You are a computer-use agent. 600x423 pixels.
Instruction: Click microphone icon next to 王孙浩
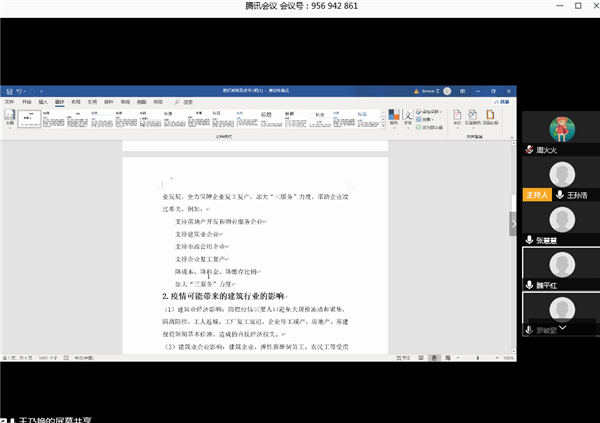[560, 195]
